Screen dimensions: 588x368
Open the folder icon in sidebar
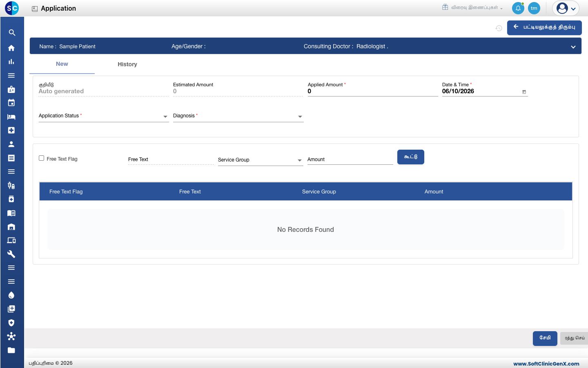coord(11,350)
